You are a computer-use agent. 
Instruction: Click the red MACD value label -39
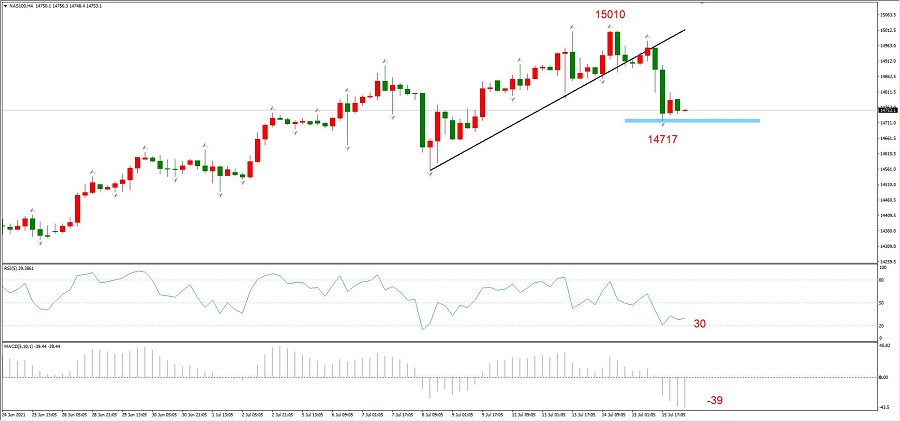click(x=714, y=400)
